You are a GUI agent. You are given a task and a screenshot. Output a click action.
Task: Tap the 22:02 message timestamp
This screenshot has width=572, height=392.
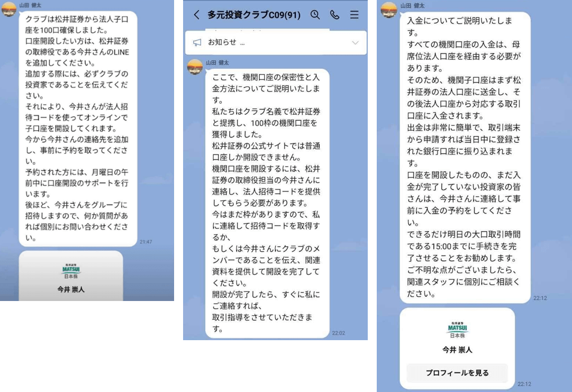click(x=338, y=333)
